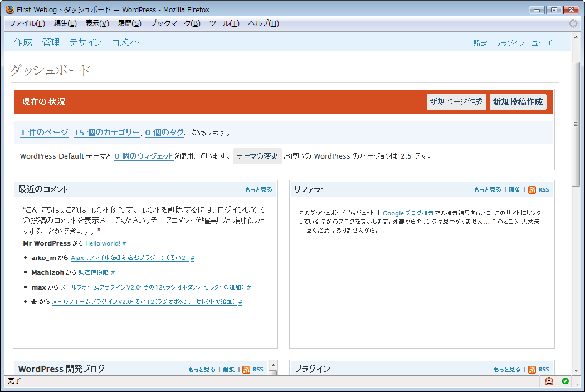Image resolution: width=585 pixels, height=392 pixels.
Task: Go to the 作成 admin tab
Action: (x=23, y=42)
